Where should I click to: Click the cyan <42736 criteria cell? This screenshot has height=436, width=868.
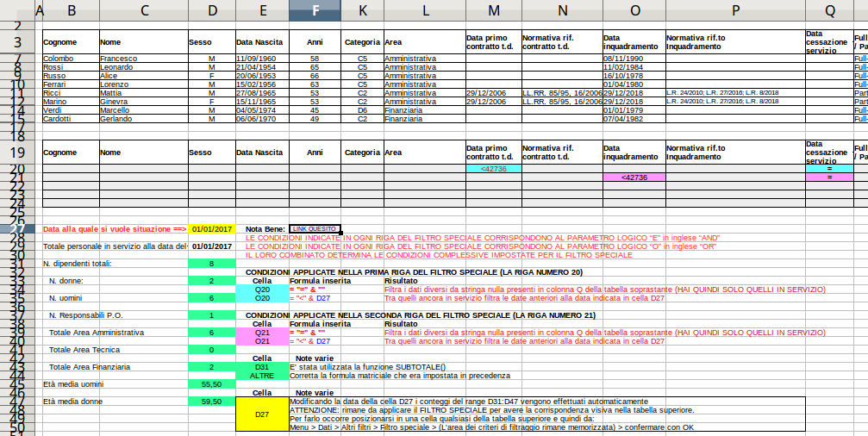(492, 168)
